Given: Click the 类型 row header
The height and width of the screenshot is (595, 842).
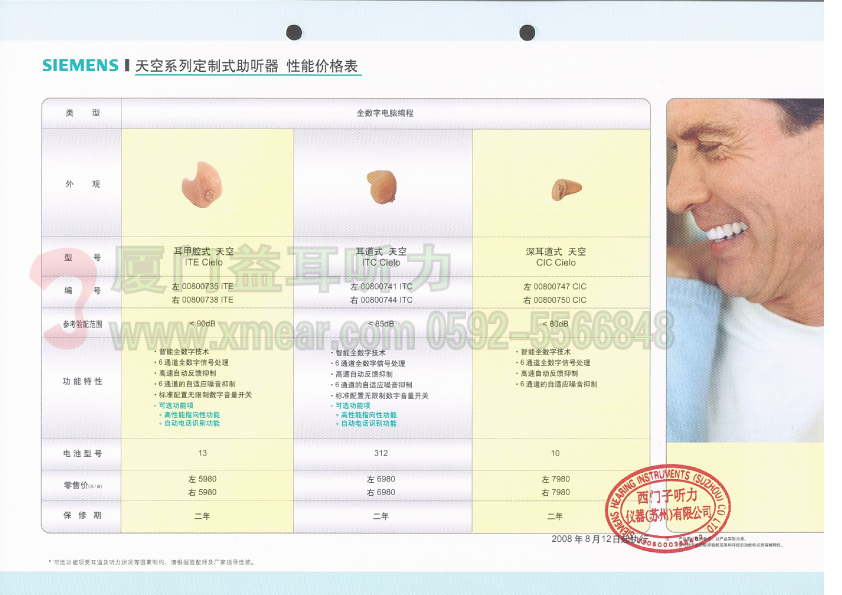Looking at the screenshot, I should tap(82, 113).
